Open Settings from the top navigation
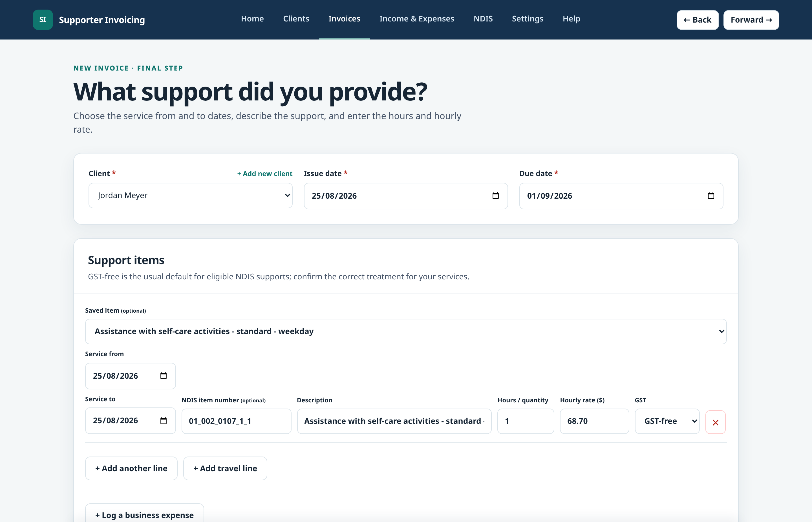 [x=527, y=19]
